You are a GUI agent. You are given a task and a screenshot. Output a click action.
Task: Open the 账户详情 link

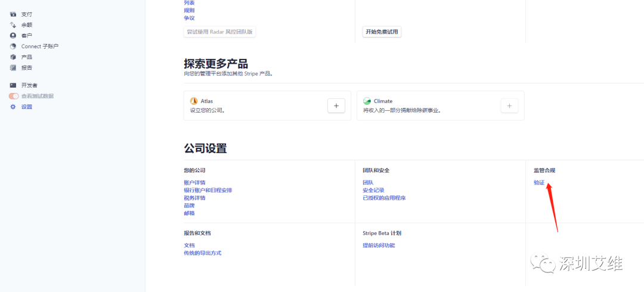(x=194, y=182)
